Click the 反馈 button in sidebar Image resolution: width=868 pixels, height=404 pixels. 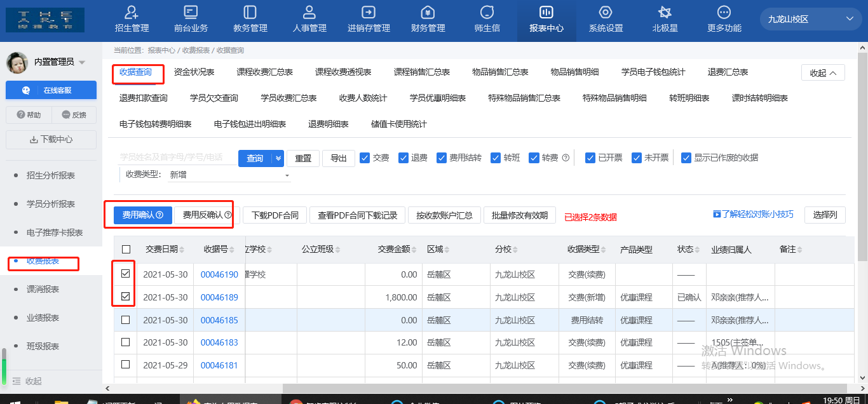(74, 115)
